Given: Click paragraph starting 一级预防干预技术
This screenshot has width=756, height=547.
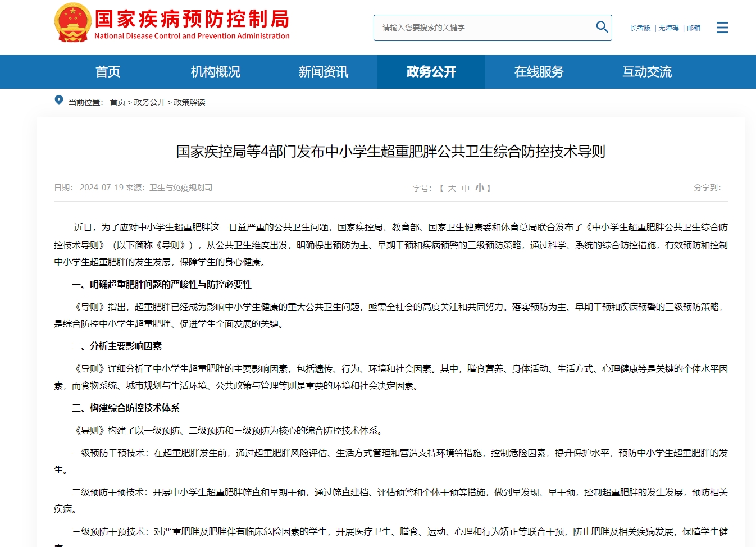Looking at the screenshot, I should (391, 461).
